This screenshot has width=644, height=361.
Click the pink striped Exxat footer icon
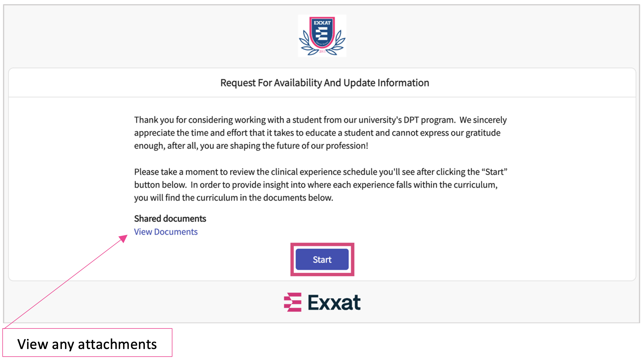coord(292,302)
